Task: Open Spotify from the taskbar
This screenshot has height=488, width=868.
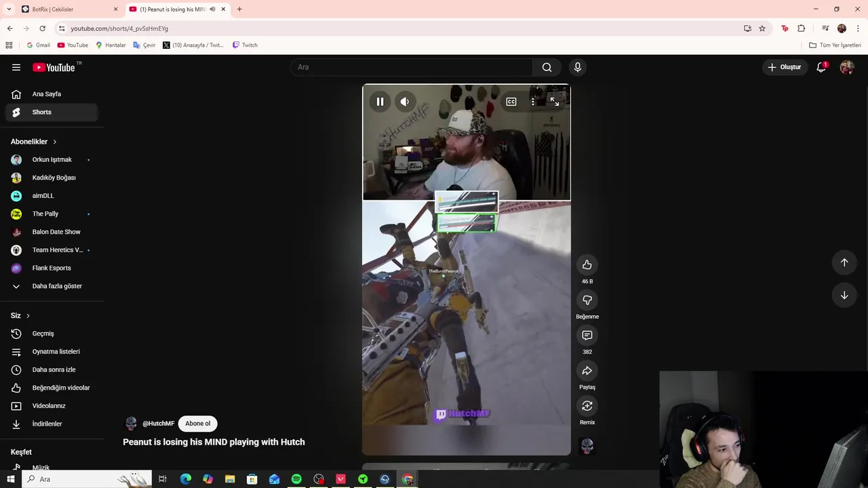Action: [x=296, y=479]
